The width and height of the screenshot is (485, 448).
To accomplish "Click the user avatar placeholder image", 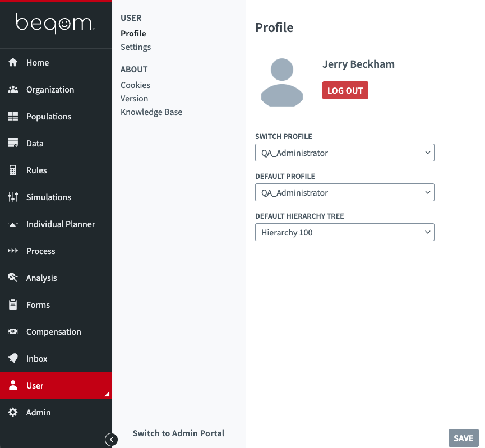I will tap(282, 82).
